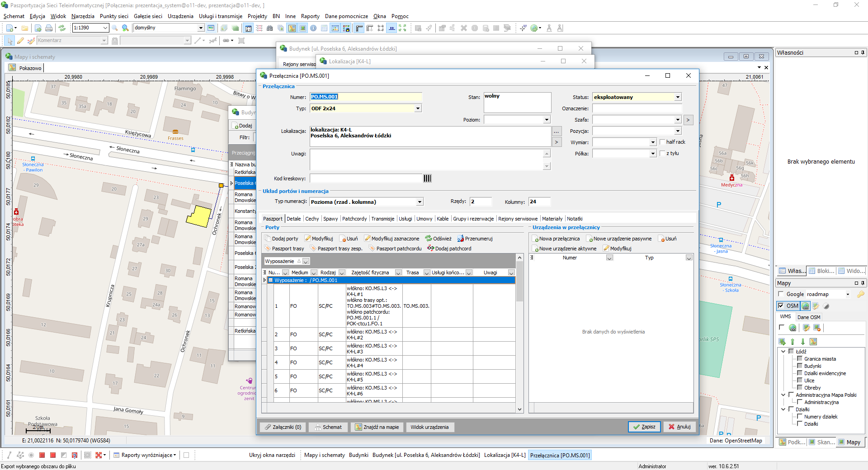The width and height of the screenshot is (868, 470).
Task: Toggle the Łódź layer checkbox
Action: coord(791,351)
